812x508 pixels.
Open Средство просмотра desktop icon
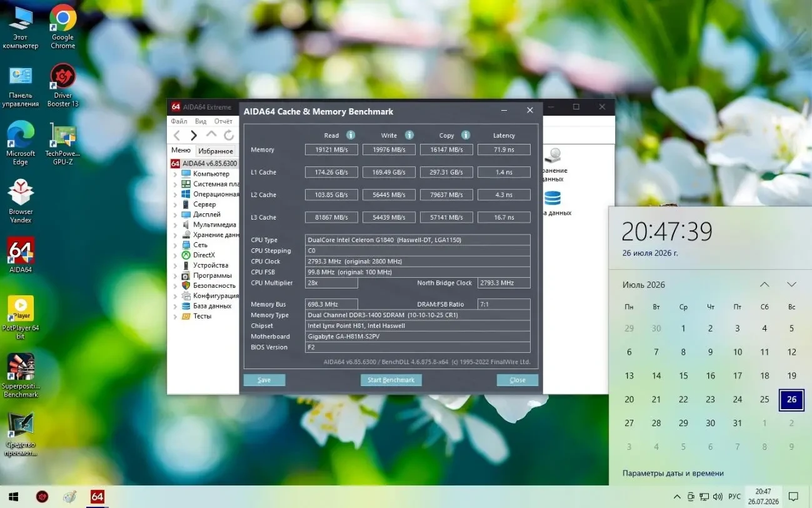(20, 434)
